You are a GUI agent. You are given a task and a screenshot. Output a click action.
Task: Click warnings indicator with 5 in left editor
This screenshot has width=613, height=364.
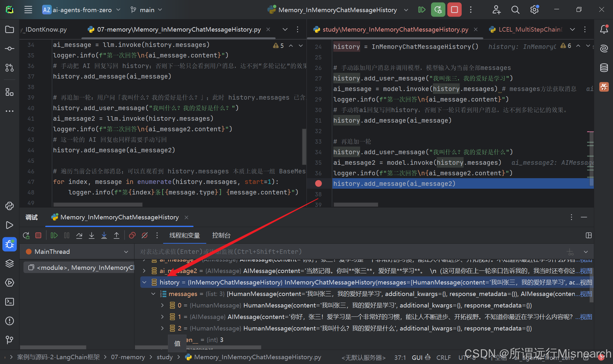pyautogui.click(x=279, y=46)
